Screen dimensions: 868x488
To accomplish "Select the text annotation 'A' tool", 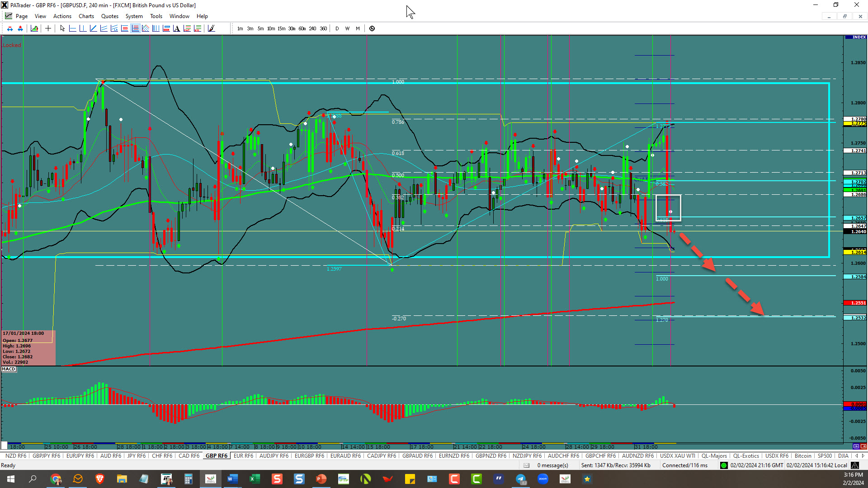I will click(176, 28).
